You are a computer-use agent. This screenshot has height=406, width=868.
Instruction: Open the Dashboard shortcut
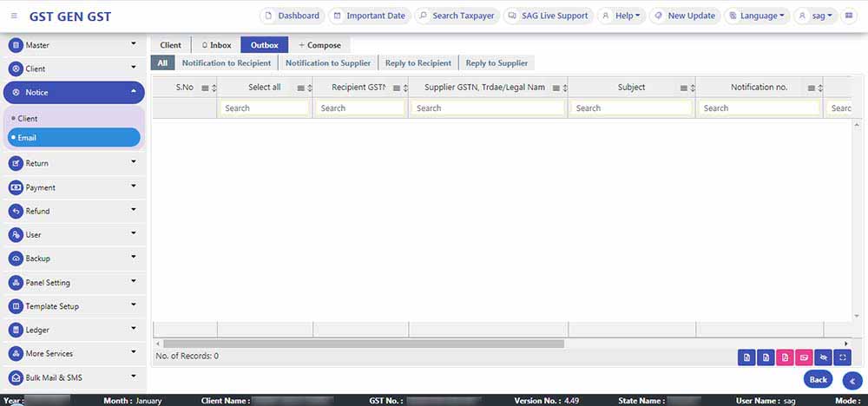point(292,16)
